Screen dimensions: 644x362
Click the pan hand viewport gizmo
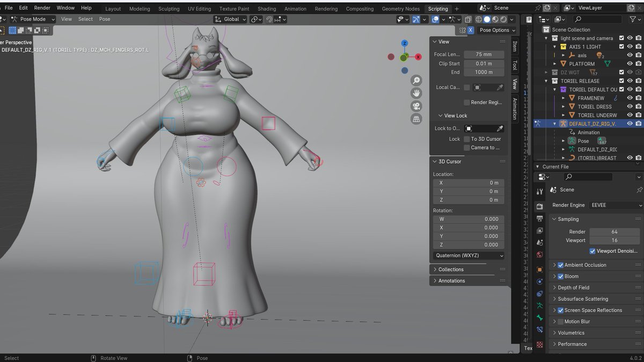click(x=416, y=93)
